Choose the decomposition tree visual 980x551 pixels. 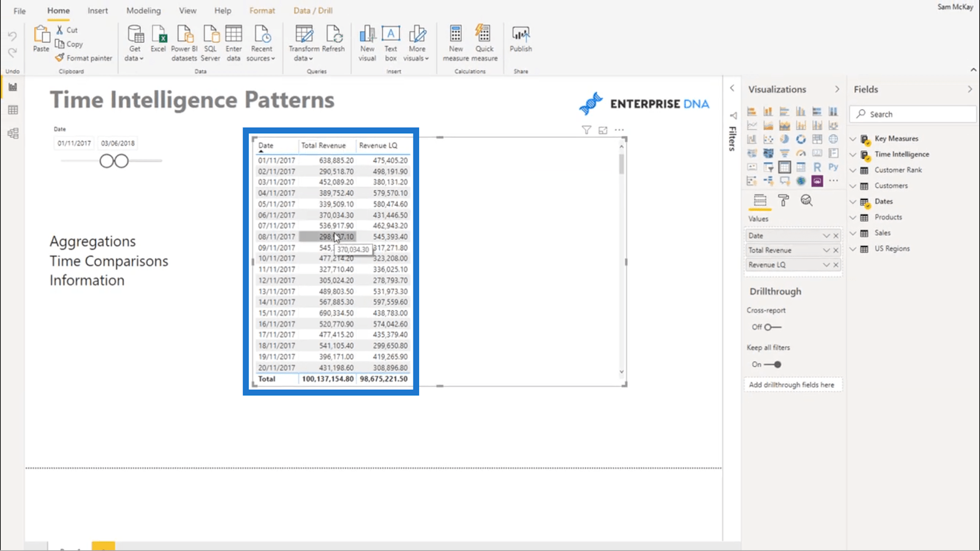[x=768, y=181]
